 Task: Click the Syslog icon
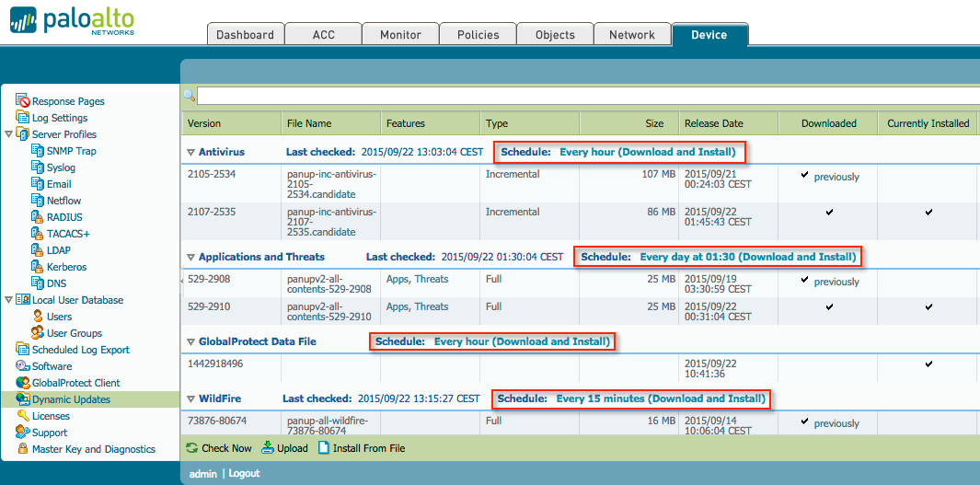click(37, 167)
